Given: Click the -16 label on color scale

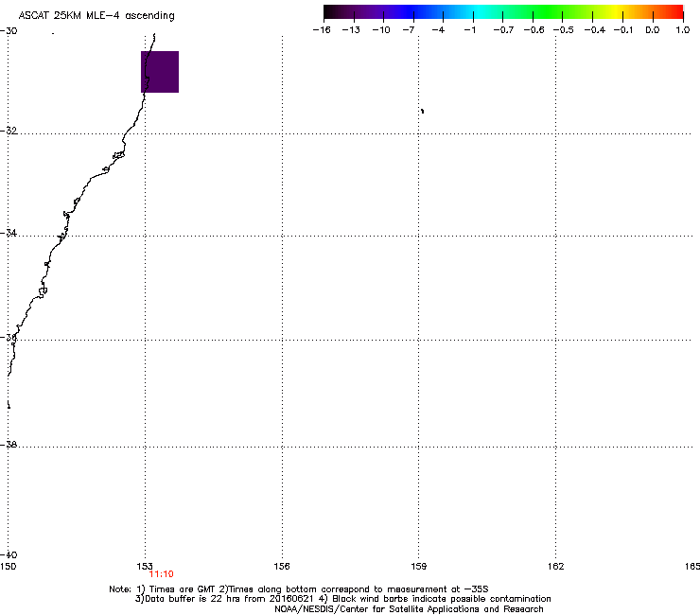Looking at the screenshot, I should [322, 30].
